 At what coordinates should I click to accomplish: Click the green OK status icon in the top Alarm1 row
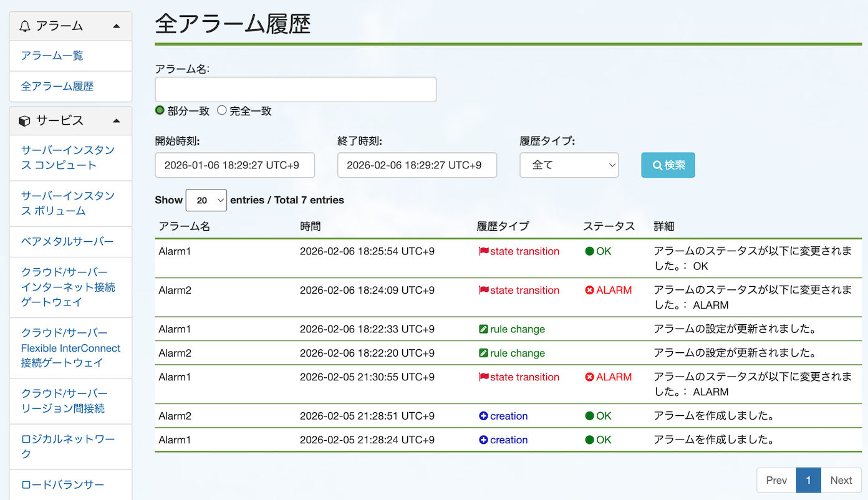[x=591, y=251]
